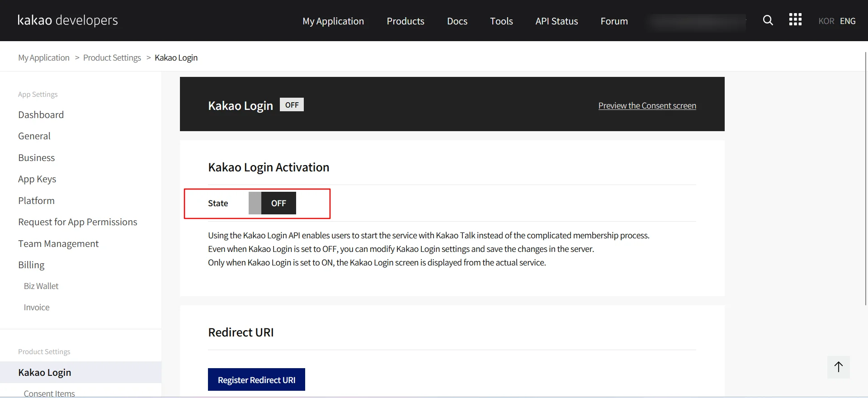Open Invoice sub-item

37,307
